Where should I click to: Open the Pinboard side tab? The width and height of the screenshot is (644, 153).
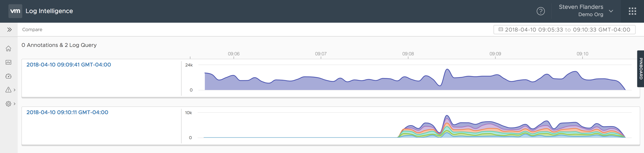[641, 69]
